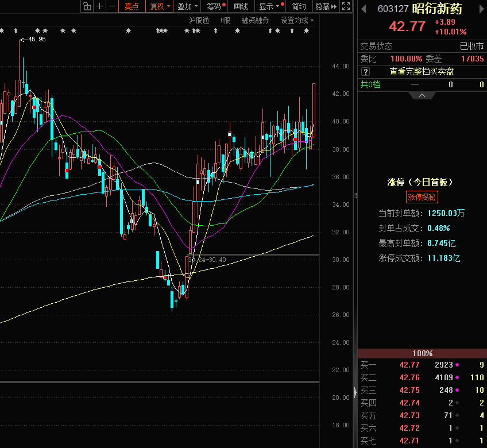Select the 画线 drawing tool
The image size is (487, 448).
[x=241, y=6]
